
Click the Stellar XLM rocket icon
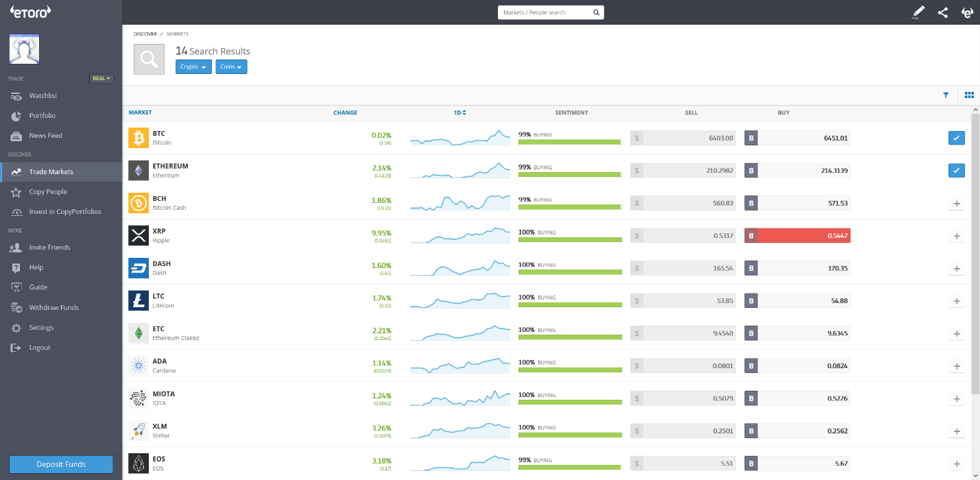139,431
